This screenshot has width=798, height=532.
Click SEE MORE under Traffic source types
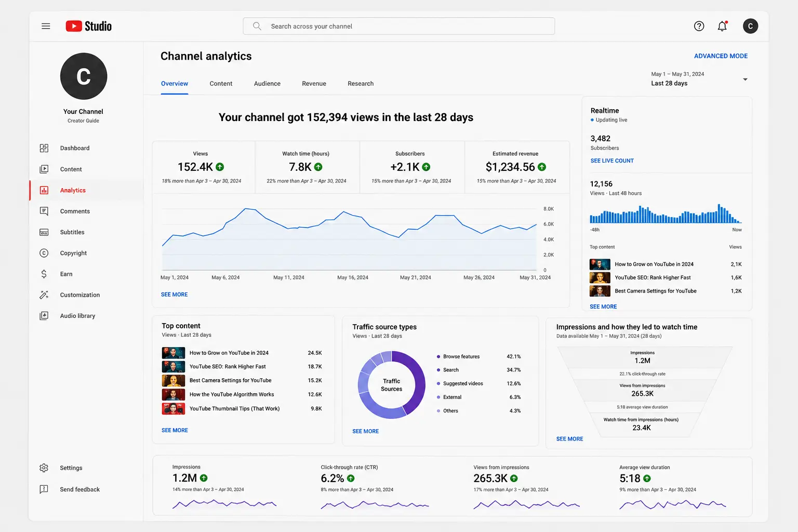tap(365, 431)
